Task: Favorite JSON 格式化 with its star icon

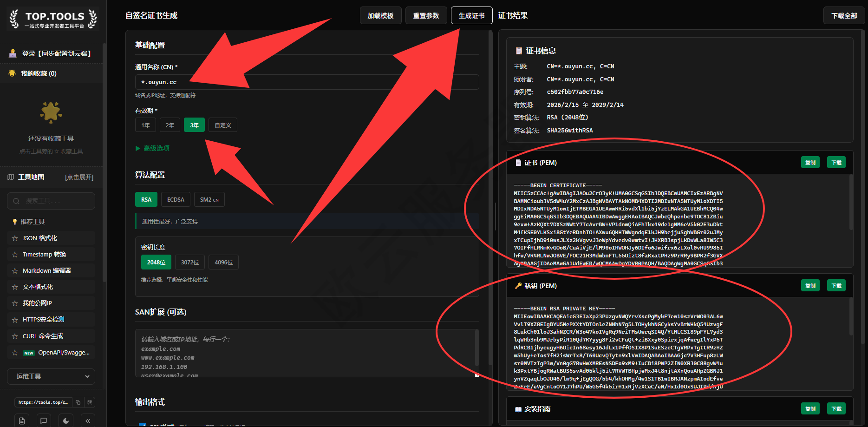Action: (x=15, y=238)
